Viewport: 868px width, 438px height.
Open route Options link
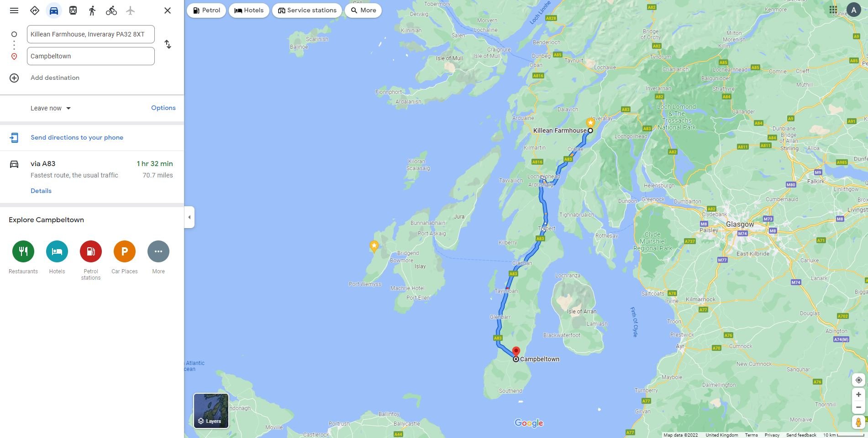(163, 108)
